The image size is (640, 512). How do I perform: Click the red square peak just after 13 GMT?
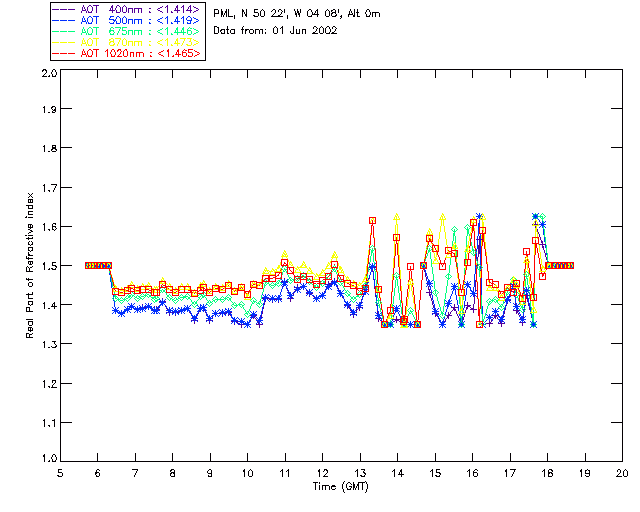pos(372,220)
